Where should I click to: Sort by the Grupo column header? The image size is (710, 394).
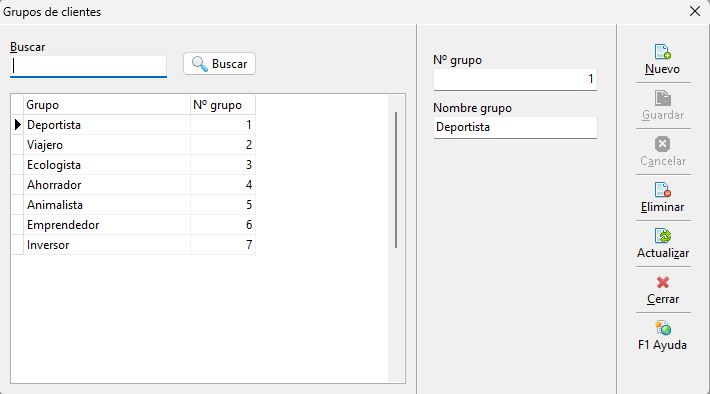pos(107,105)
